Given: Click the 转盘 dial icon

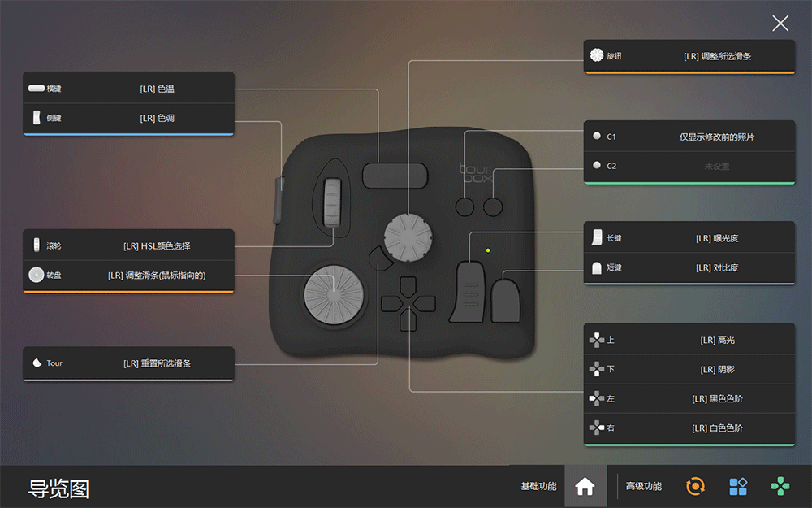Looking at the screenshot, I should point(37,275).
